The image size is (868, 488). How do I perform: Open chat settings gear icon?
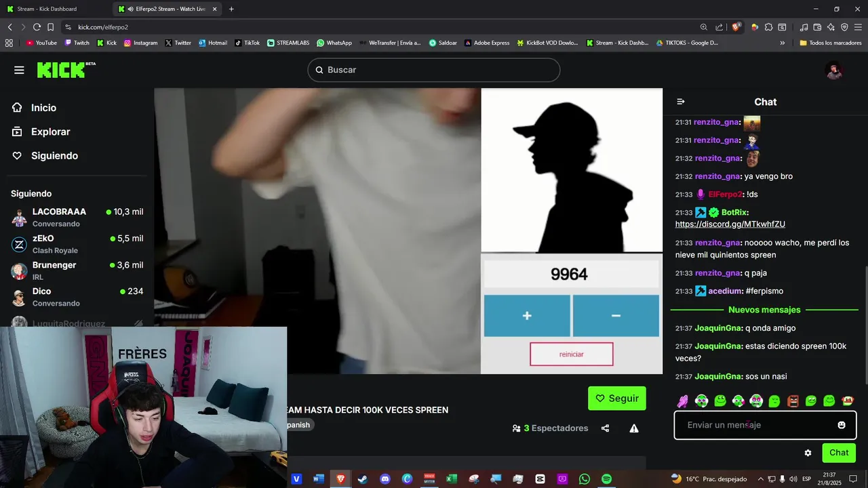click(x=808, y=453)
